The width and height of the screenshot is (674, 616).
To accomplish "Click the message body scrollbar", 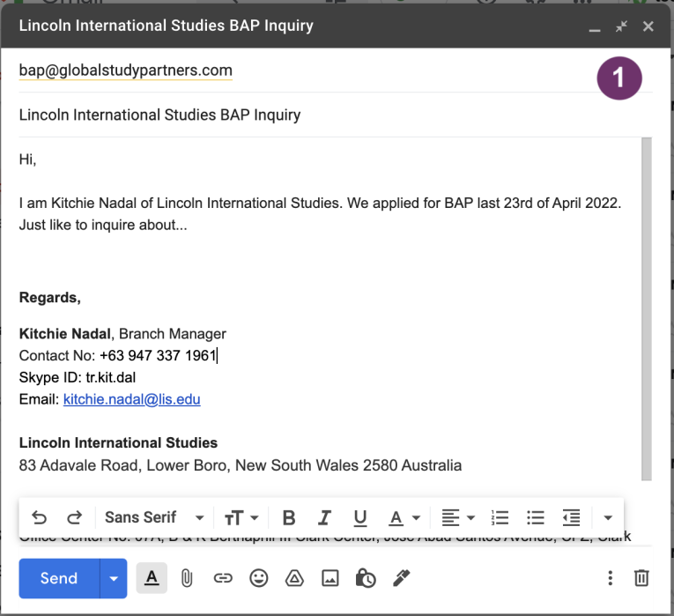I will (x=647, y=308).
